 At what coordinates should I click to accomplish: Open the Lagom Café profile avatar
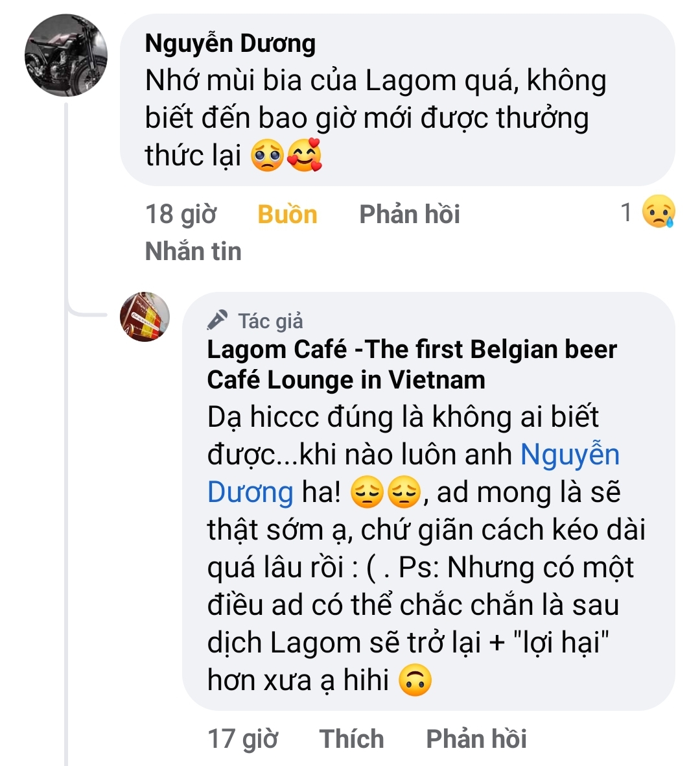coord(145,317)
